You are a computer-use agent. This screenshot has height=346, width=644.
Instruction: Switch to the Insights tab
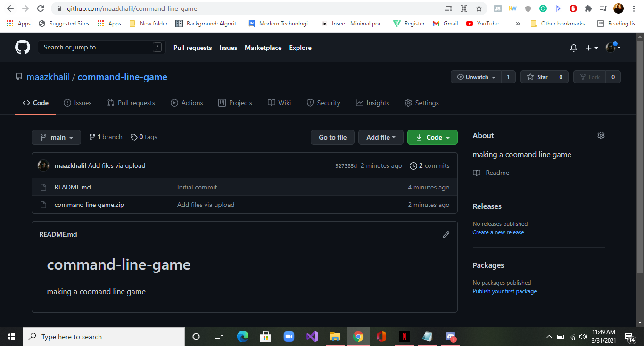[372, 103]
